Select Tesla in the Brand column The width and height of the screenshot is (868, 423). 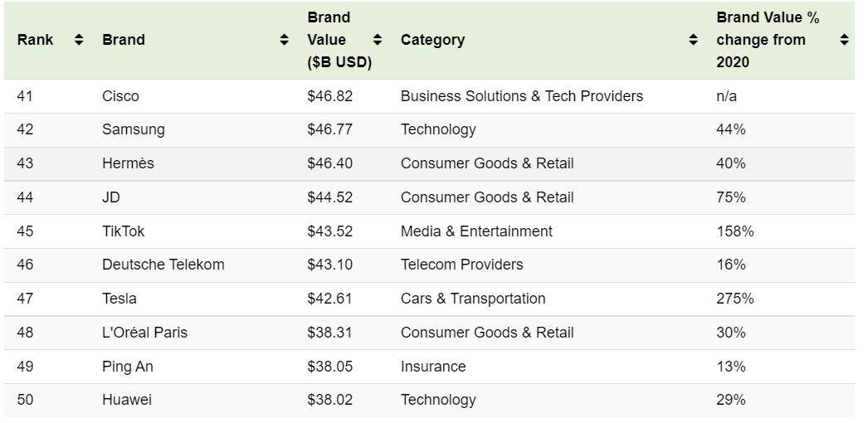[119, 299]
